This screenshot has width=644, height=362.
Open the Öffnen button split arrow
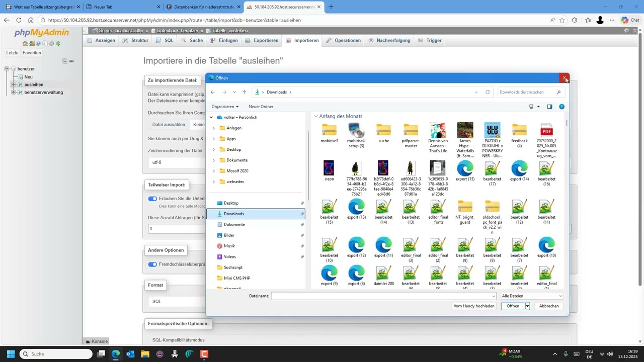coord(527,306)
